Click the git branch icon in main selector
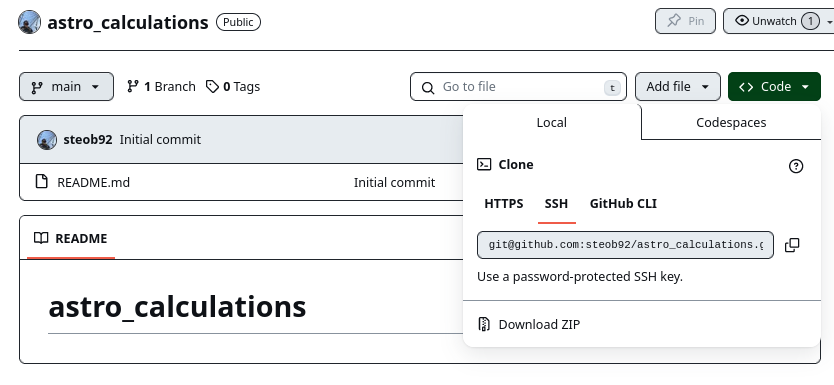The height and width of the screenshot is (385, 834). click(x=37, y=87)
